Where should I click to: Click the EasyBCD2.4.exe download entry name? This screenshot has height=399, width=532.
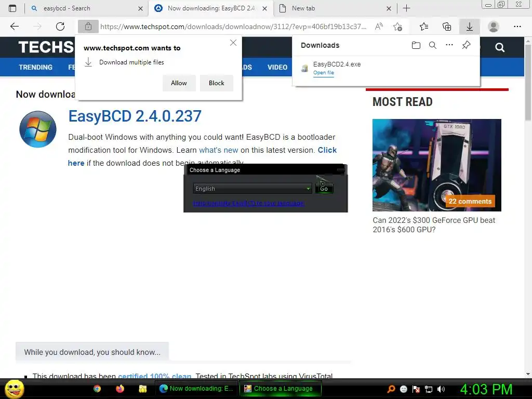coord(337,64)
